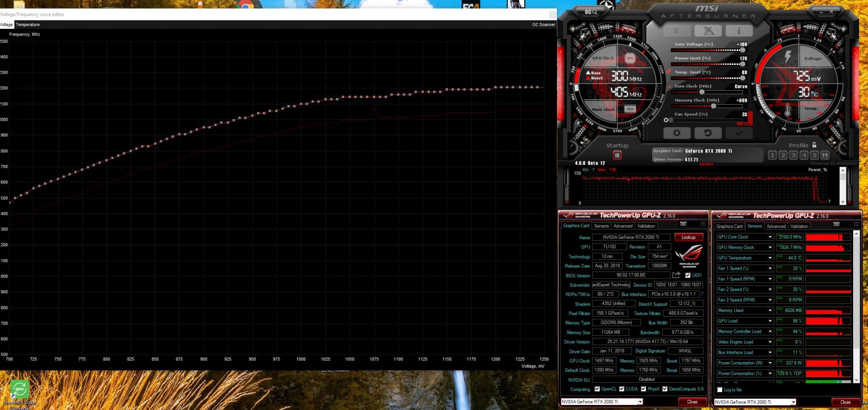Toggle the DirectCompute 5.0 checkbox
The width and height of the screenshot is (868, 410).
[665, 389]
